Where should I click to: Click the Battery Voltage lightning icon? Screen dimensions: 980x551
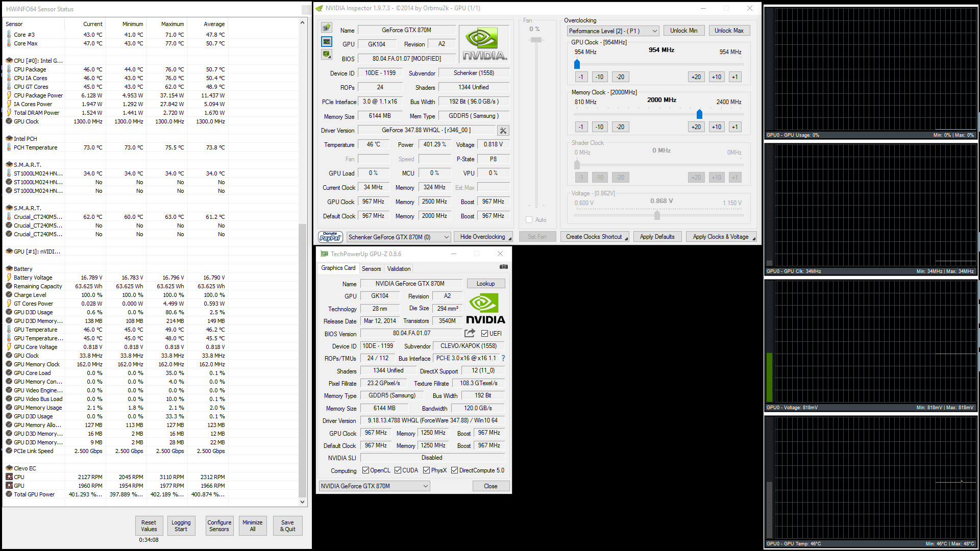coord(9,278)
